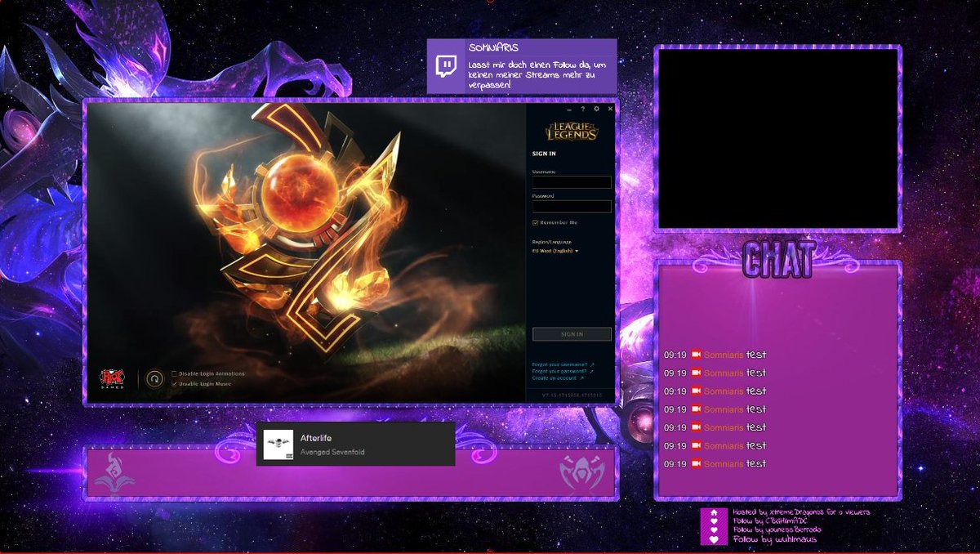Screen dimensions: 980x554
Task: Click external arrow beside Create an account
Action: 582,378
